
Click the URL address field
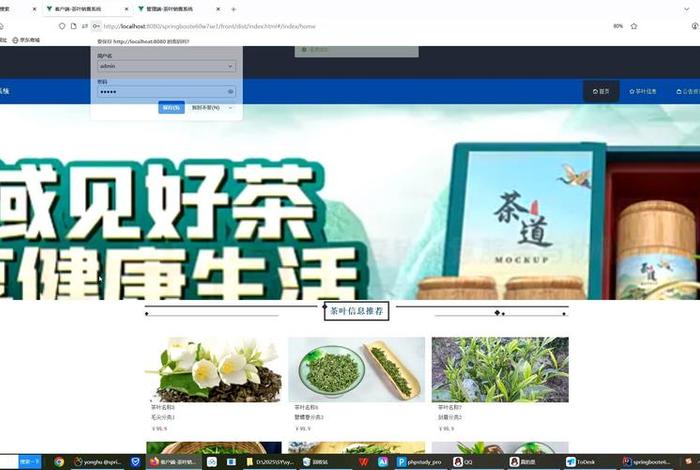pyautogui.click(x=210, y=26)
